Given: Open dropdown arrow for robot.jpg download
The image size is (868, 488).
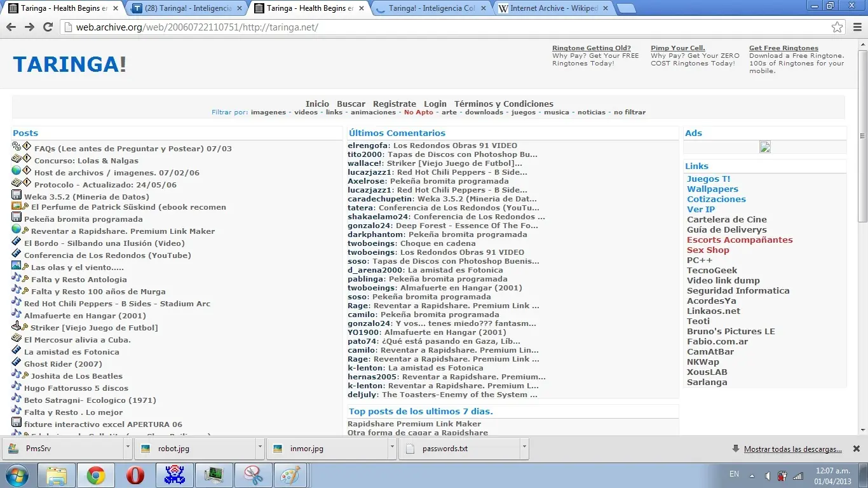Looking at the screenshot, I should pos(260,448).
